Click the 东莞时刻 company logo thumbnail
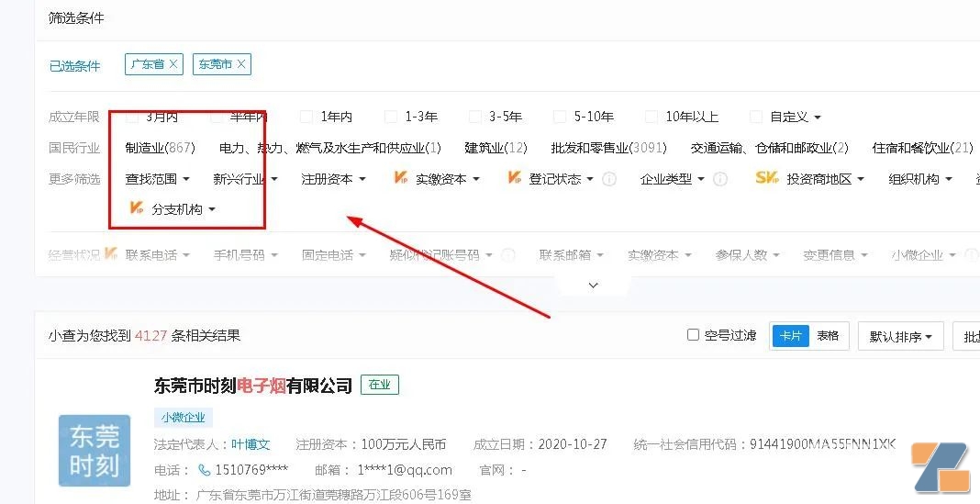 click(x=95, y=450)
